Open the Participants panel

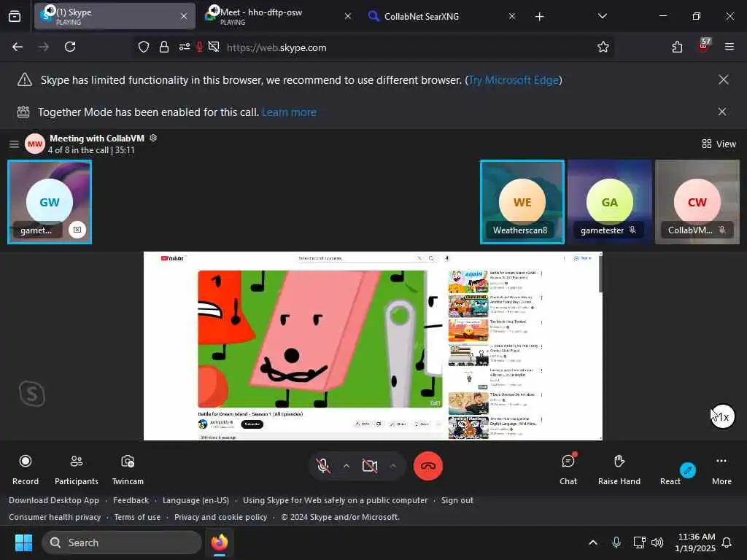click(x=76, y=470)
